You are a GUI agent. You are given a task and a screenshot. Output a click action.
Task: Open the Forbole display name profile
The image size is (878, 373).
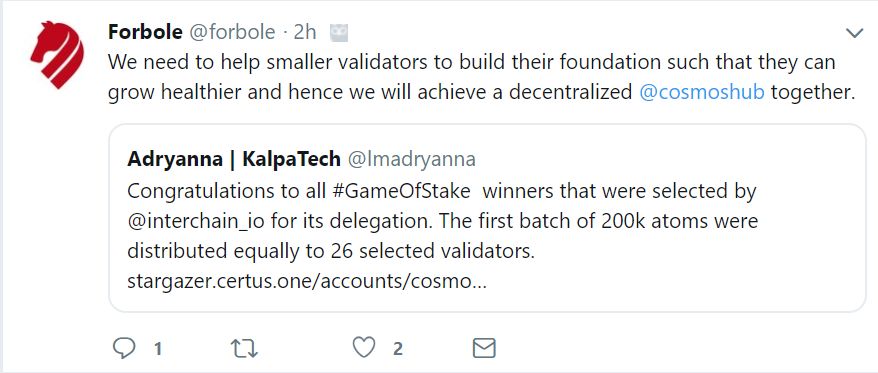click(x=145, y=32)
